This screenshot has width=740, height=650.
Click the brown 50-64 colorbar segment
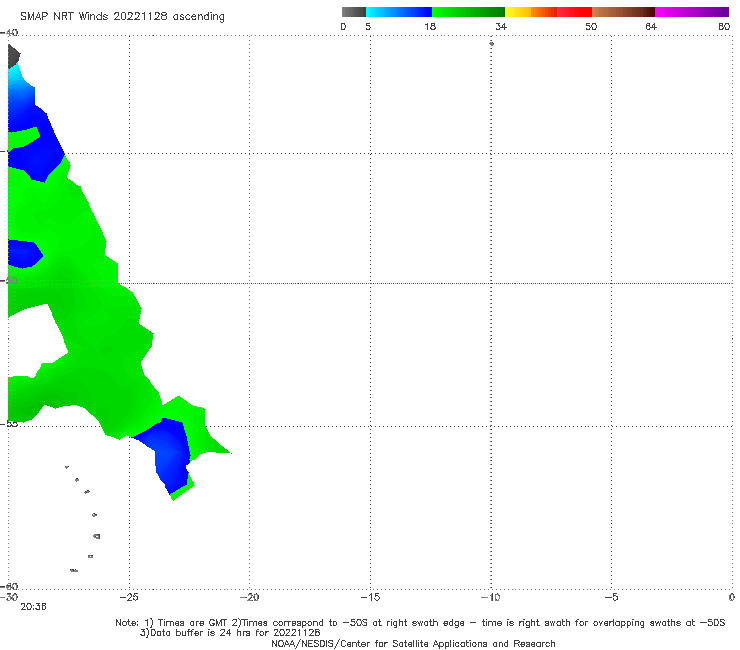pyautogui.click(x=623, y=12)
